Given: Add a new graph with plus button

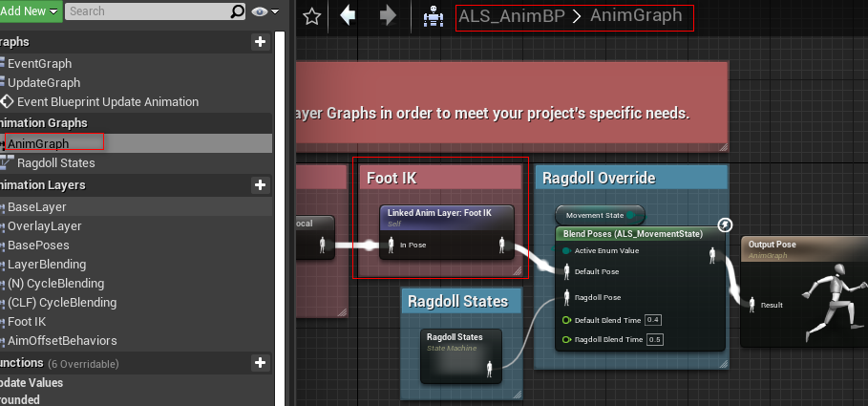Looking at the screenshot, I should pos(260,42).
